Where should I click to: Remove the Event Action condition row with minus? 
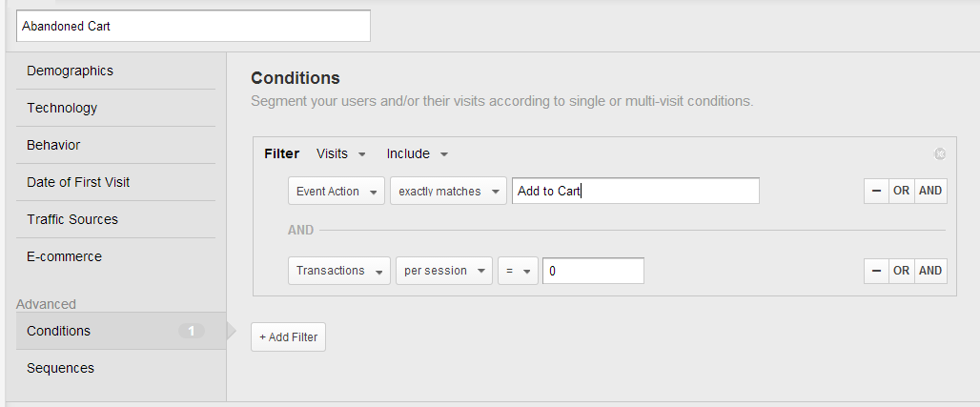point(876,192)
